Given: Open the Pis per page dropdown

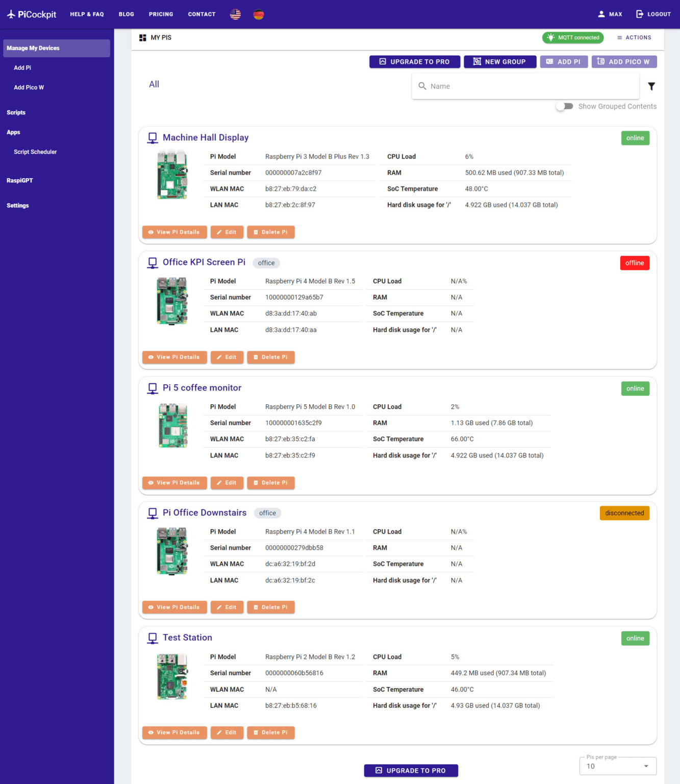Looking at the screenshot, I should [617, 766].
